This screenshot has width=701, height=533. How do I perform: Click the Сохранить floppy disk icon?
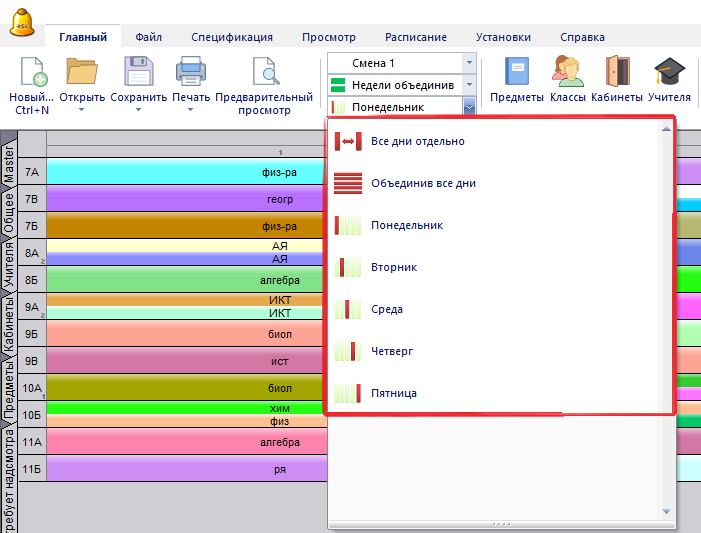click(138, 74)
